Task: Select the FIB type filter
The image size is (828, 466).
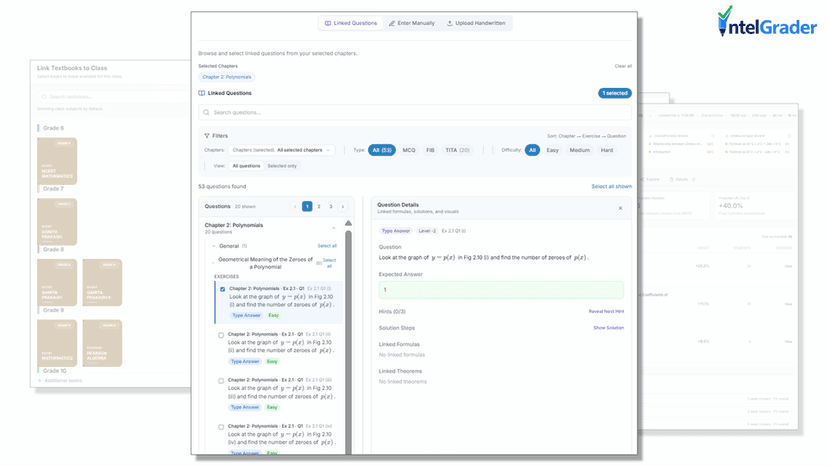Action: [430, 150]
